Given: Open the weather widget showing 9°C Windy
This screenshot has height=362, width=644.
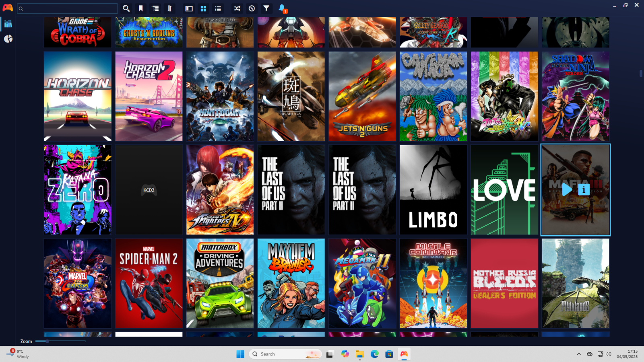Looking at the screenshot, I should (x=18, y=354).
